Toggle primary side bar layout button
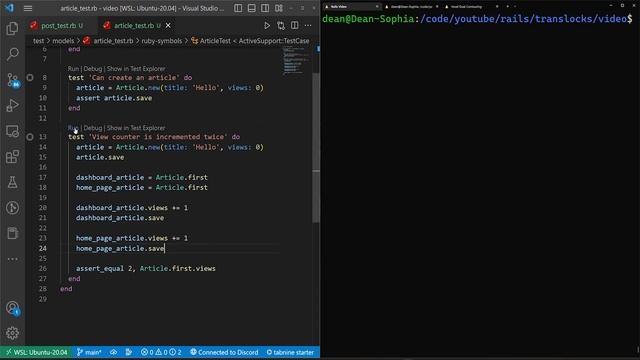 [238, 8]
